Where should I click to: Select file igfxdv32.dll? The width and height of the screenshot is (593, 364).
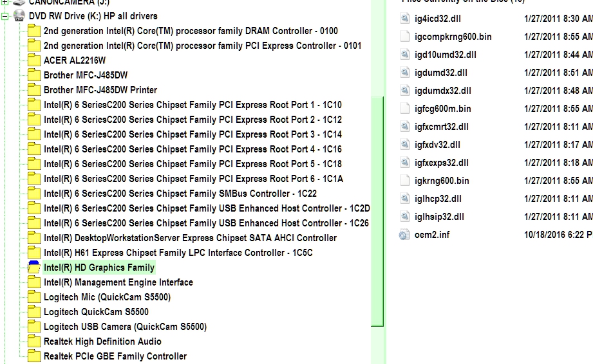point(438,145)
